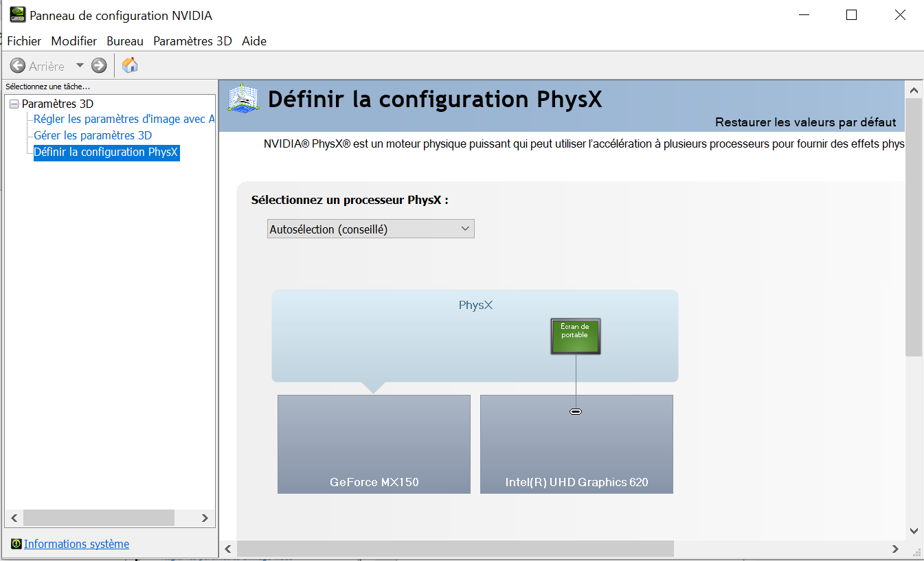
Task: Open Régler les paramètres d'image task
Action: click(124, 119)
